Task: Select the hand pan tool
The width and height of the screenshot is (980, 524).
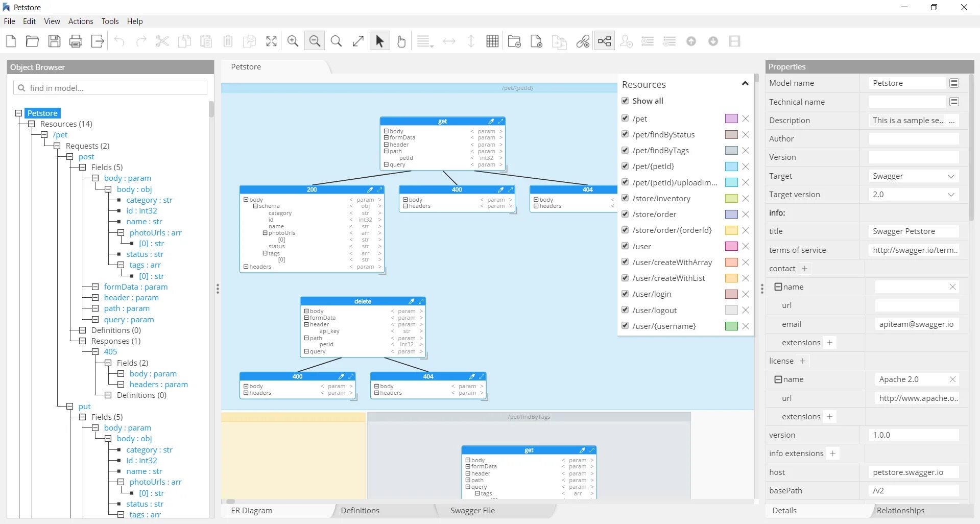Action: 401,41
